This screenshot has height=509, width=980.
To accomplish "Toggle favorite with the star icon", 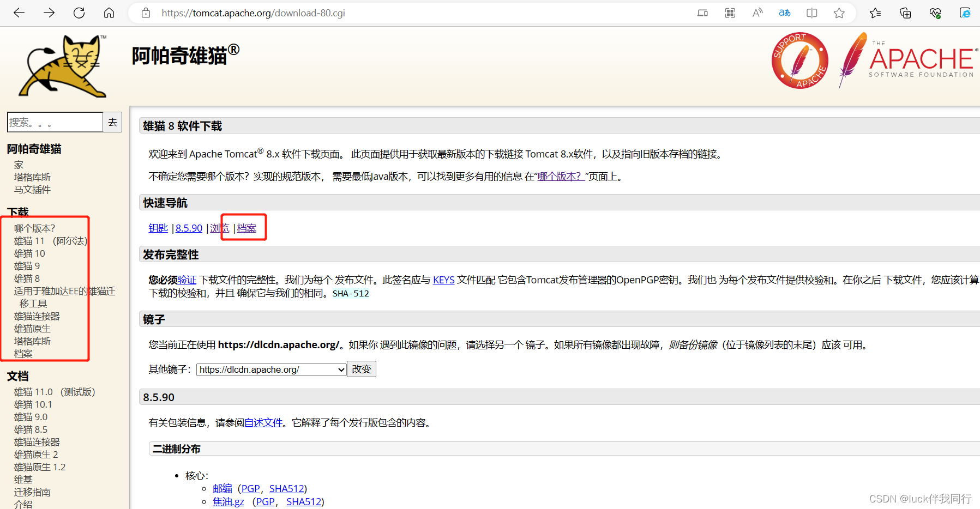I will click(x=839, y=13).
